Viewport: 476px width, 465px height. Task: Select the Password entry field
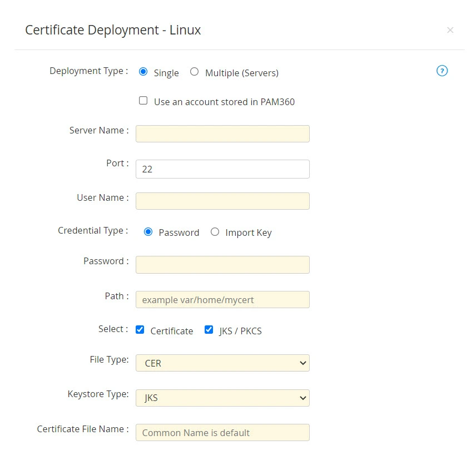[x=222, y=264]
